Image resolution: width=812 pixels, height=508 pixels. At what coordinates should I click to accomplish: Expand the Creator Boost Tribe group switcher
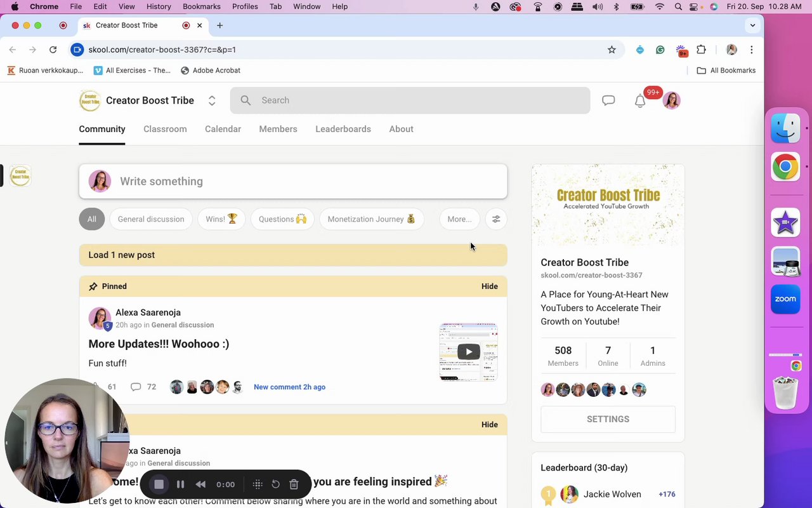point(212,100)
